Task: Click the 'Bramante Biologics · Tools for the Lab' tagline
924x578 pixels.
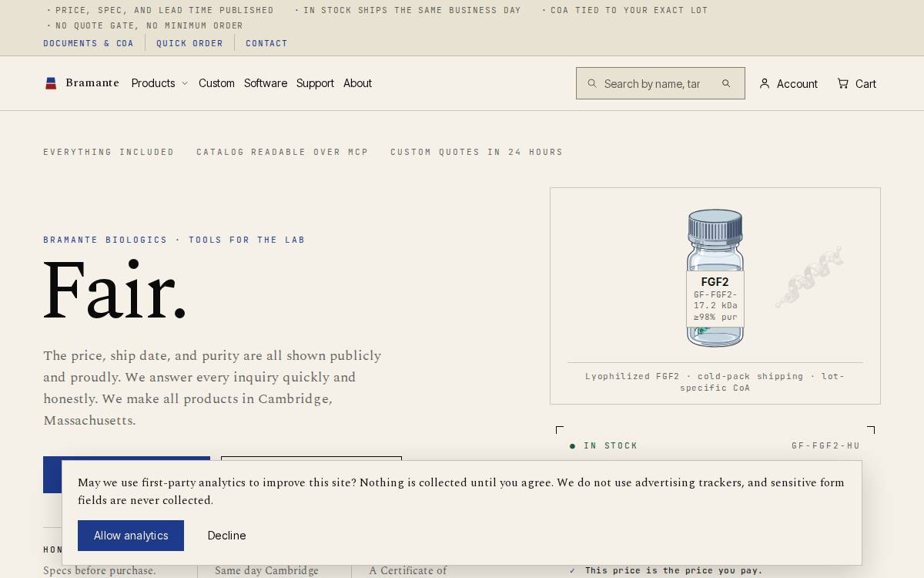Action: click(174, 240)
